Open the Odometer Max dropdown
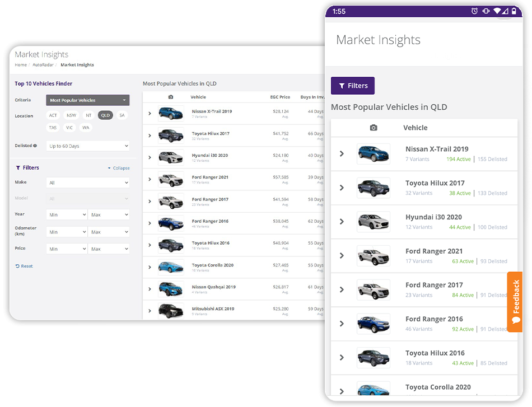The image size is (532, 407). tap(109, 232)
